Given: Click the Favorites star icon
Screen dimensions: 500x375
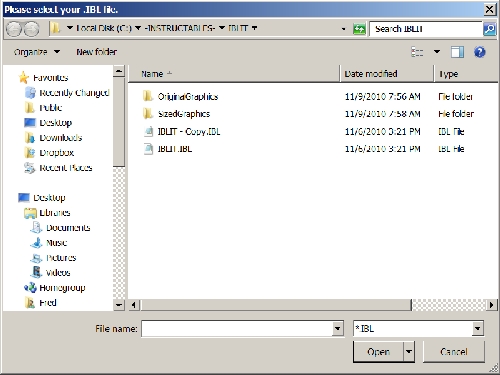Looking at the screenshot, I should [x=24, y=77].
